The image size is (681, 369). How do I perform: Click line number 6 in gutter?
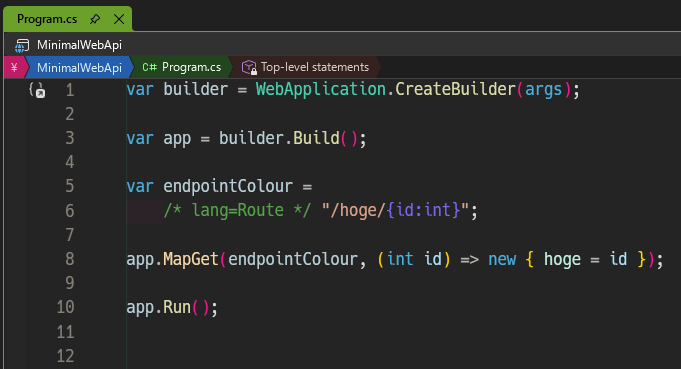tap(70, 211)
